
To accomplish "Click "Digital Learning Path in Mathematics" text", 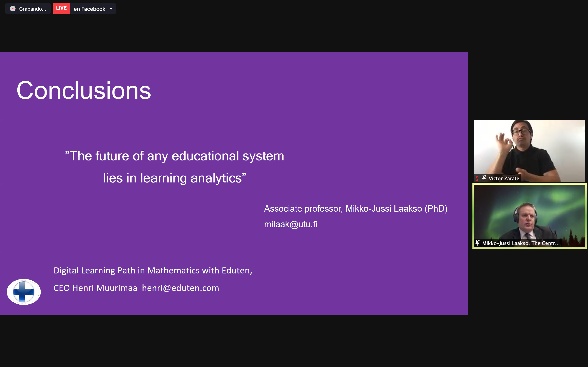I will (x=153, y=271).
